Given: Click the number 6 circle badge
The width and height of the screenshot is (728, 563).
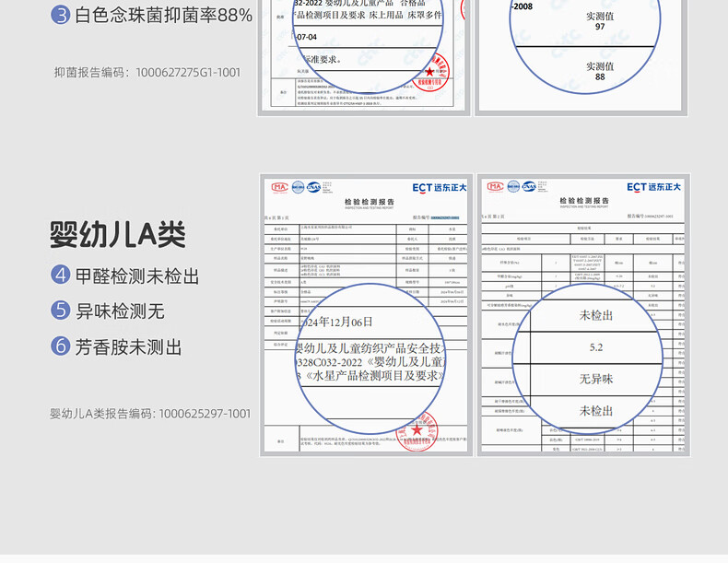Looking at the screenshot, I should point(60,346).
